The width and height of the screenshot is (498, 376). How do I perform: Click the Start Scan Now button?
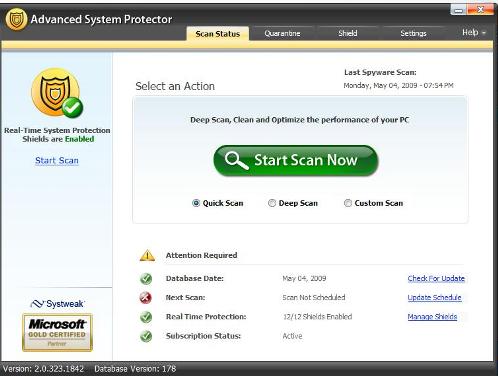296,160
